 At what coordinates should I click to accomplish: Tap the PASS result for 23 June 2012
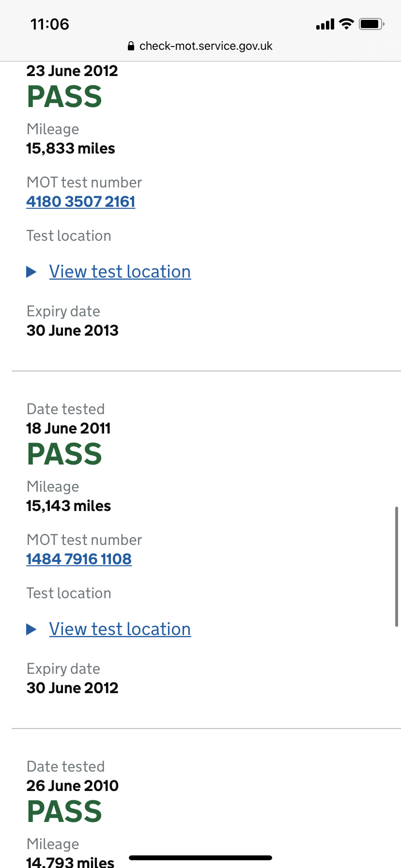point(64,97)
